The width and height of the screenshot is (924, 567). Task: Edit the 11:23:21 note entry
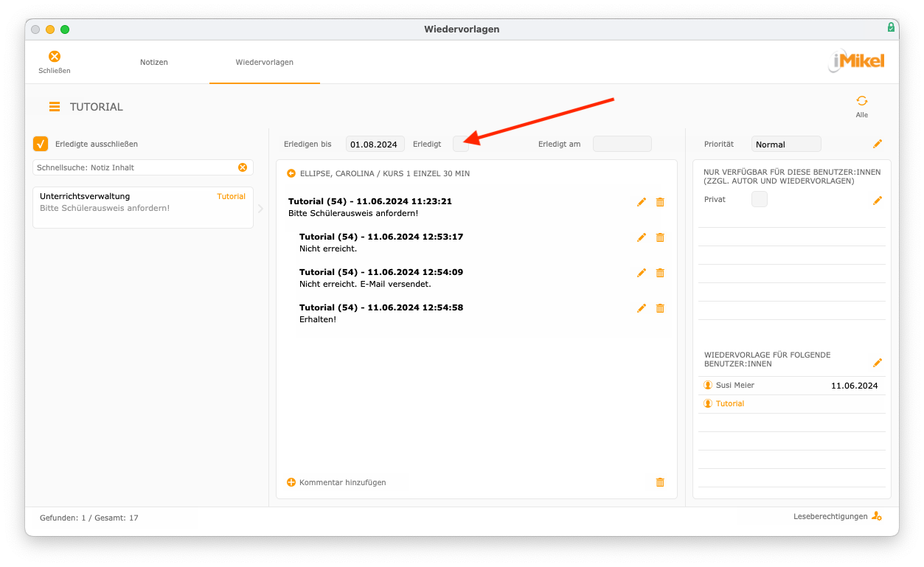pos(642,202)
